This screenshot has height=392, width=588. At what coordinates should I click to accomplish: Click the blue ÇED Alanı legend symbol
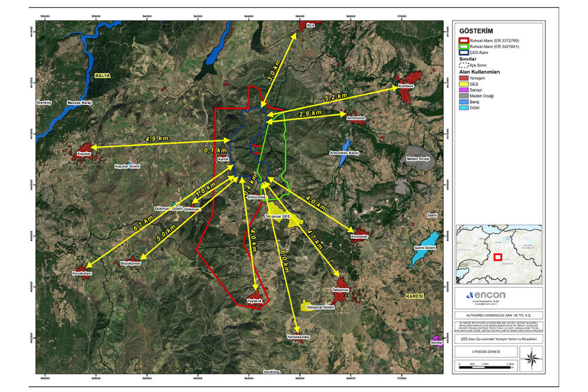click(x=465, y=52)
